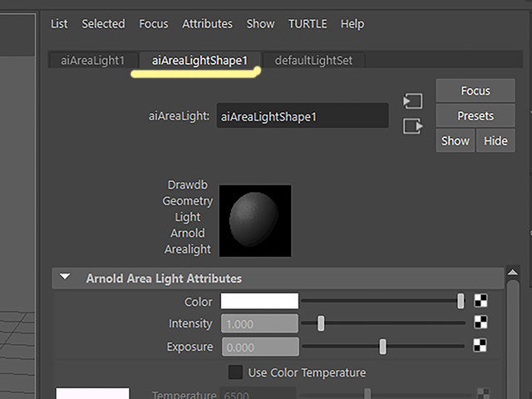Switch to the defaultLightSet tab
The width and height of the screenshot is (532, 399).
tap(313, 61)
